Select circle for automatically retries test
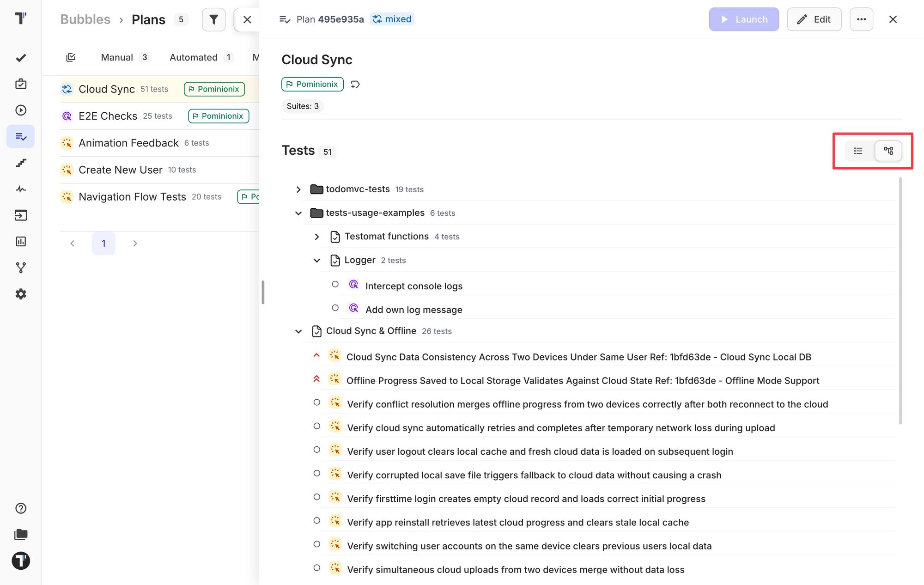This screenshot has height=585, width=924. 316,426
